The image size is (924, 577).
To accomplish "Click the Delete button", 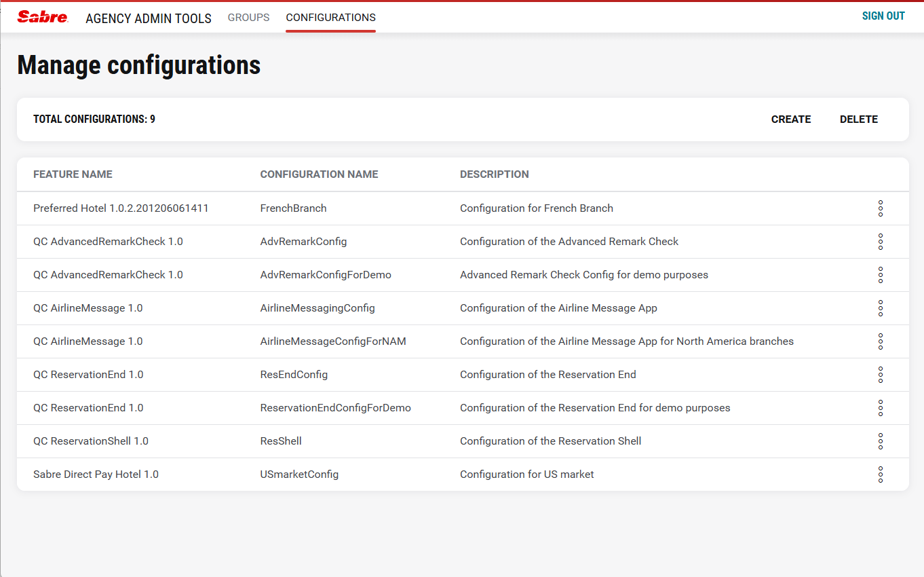I will coord(859,119).
